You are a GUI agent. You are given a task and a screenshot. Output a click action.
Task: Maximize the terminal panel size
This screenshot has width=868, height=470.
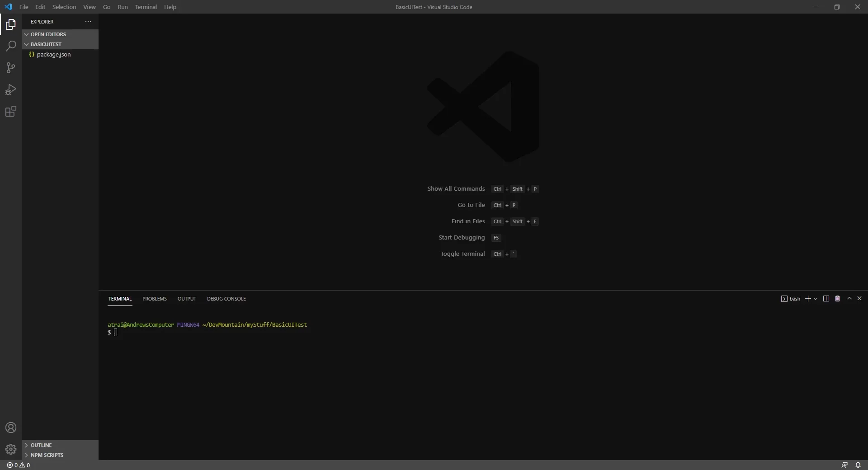coord(849,298)
